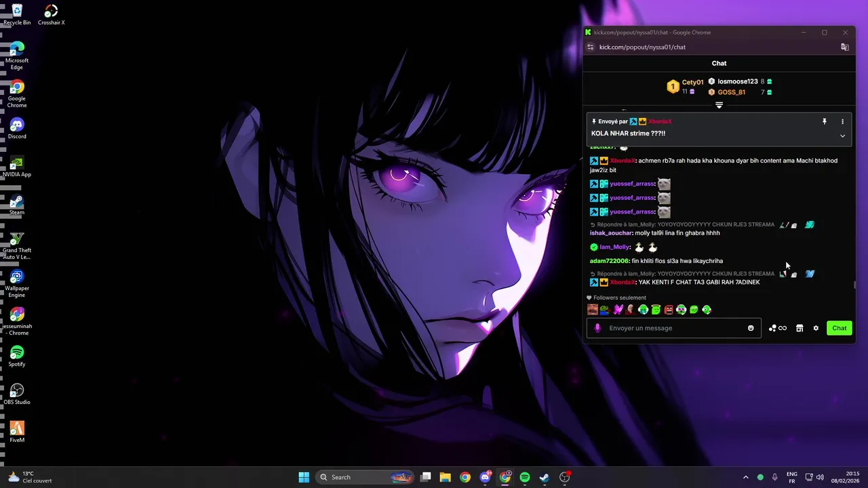Click leaderboard user GOSS_81
Viewport: 868px width, 488px height.
coord(731,92)
